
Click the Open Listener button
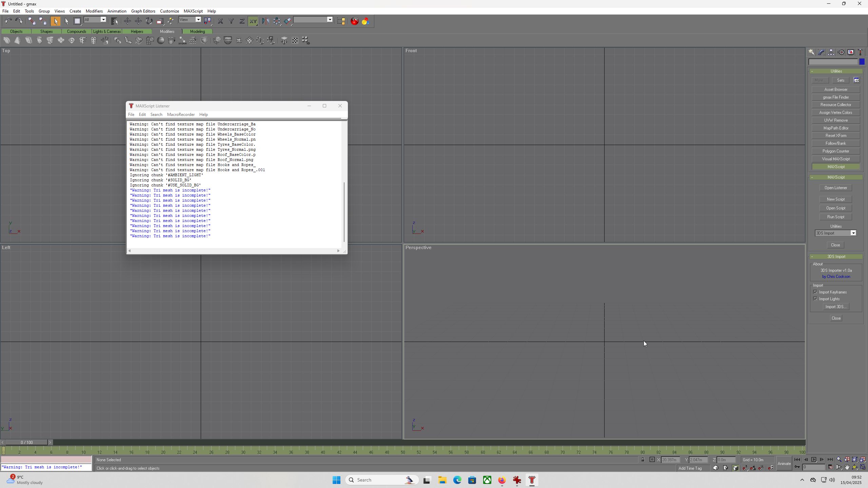(x=836, y=188)
